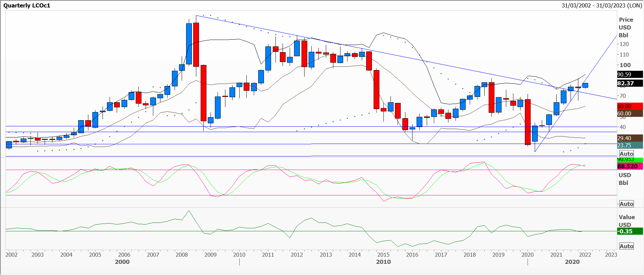Click the 2014 year label on time axis
644x275 pixels.
click(355, 255)
